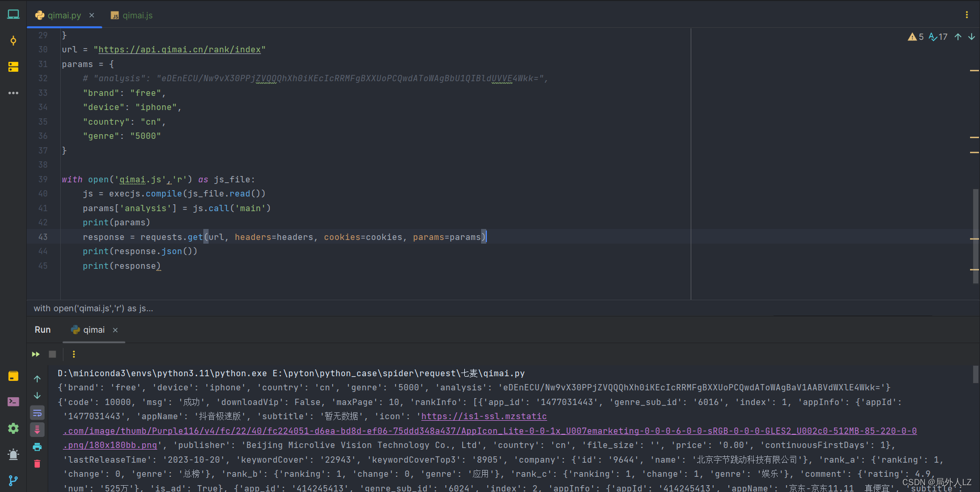Image resolution: width=980 pixels, height=492 pixels.
Task: Show more tool windows ellipsis
Action: pos(13,93)
